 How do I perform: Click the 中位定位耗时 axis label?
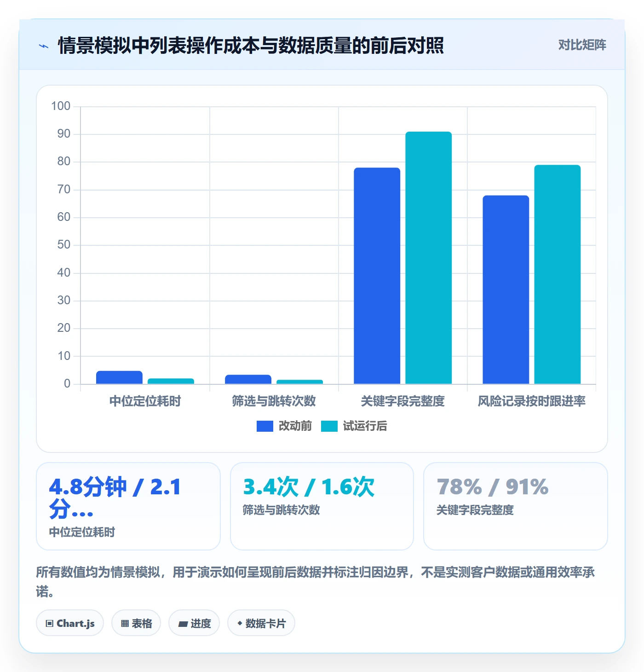tap(145, 401)
